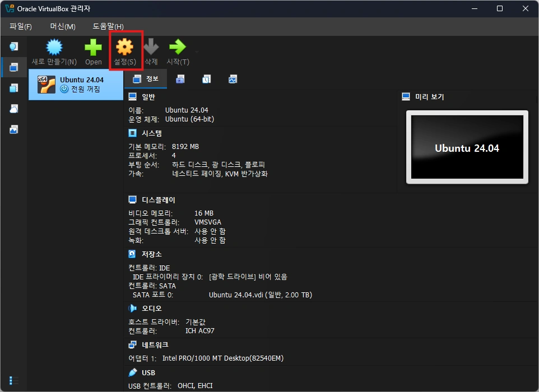
Task: Click the 디스플레이 section header link
Action: coord(159,200)
